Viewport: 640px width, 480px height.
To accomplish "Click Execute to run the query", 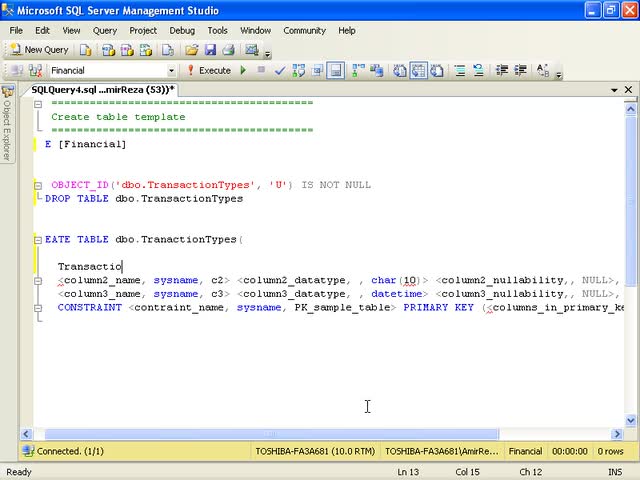I will (x=208, y=70).
